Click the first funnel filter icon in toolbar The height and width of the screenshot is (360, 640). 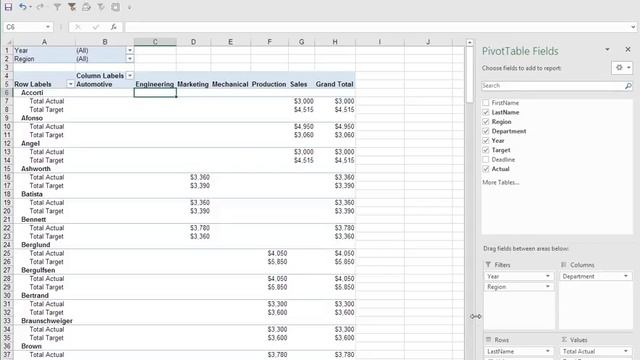click(x=57, y=7)
